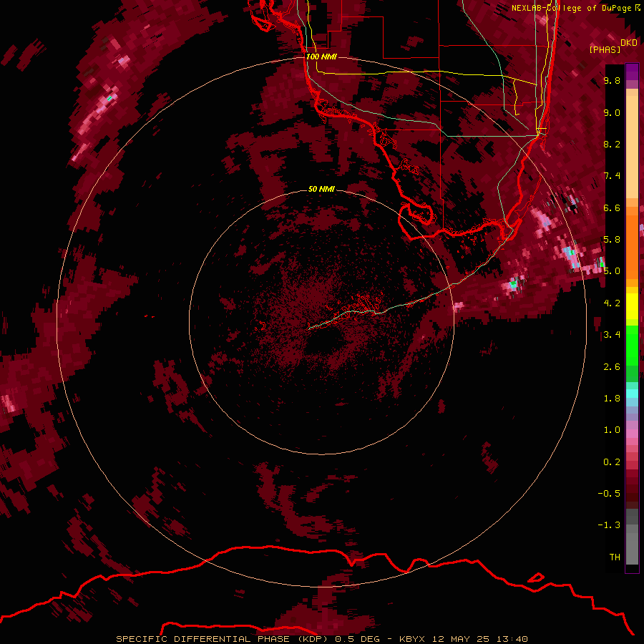Click the light peach segment of the color bar
Screen dimensions: 644x644
point(632,147)
